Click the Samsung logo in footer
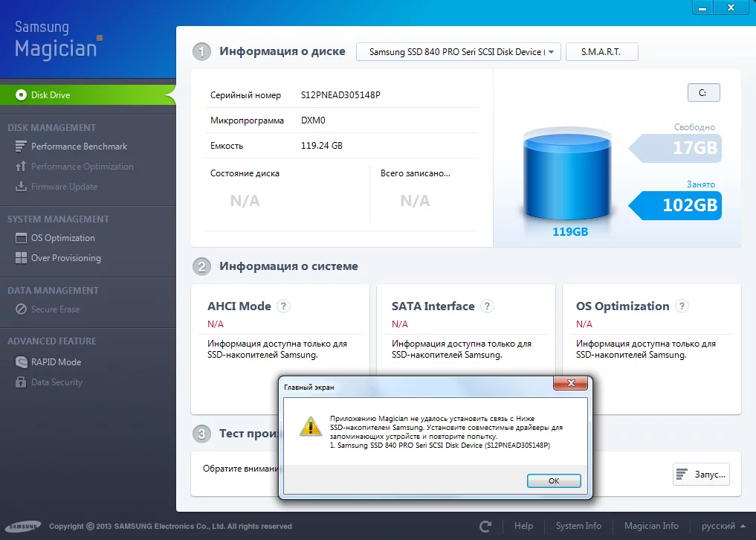This screenshot has height=540, width=756. (x=24, y=526)
